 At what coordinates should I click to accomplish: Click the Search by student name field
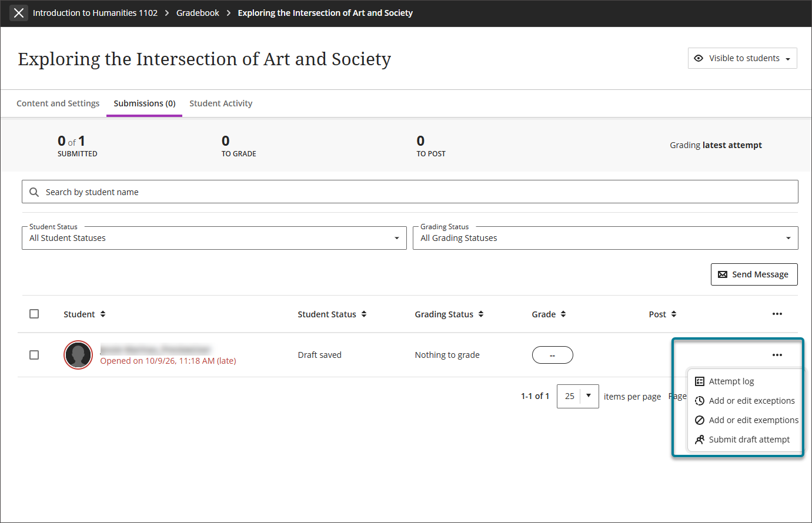410,192
